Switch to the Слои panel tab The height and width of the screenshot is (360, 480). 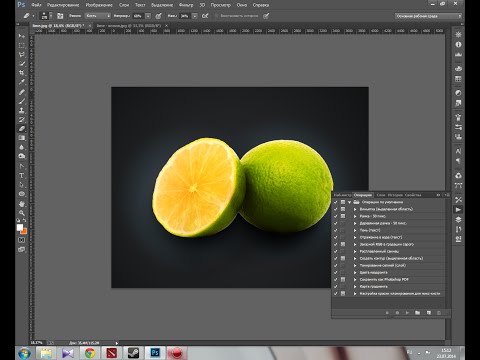click(x=381, y=195)
